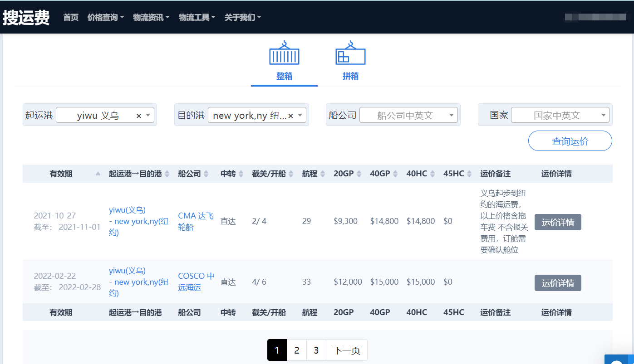
Task: Sort by 45HC price column
Action: point(458,174)
